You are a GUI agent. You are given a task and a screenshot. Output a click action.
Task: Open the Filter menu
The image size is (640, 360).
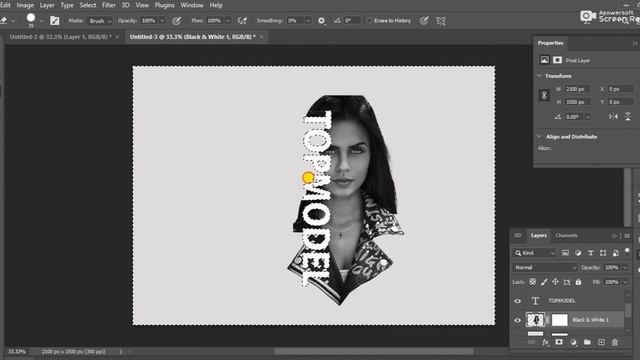coord(109,5)
